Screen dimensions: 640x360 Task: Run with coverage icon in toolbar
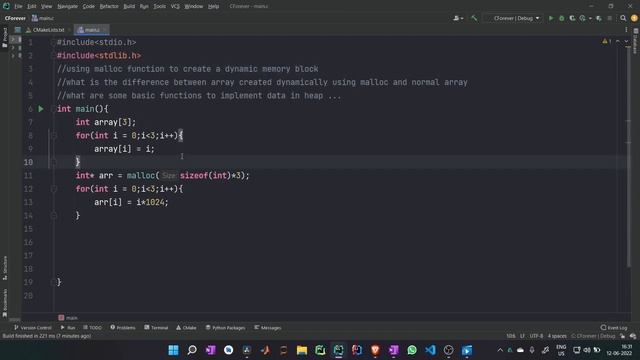pos(572,18)
